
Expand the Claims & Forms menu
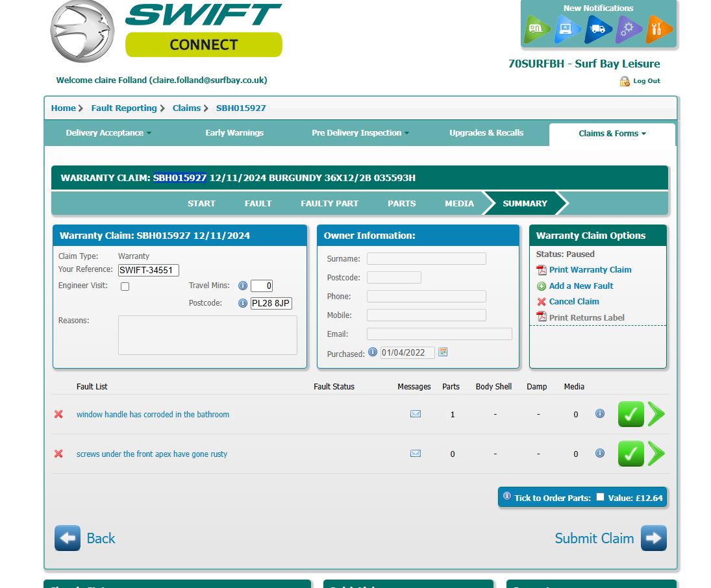pos(612,133)
